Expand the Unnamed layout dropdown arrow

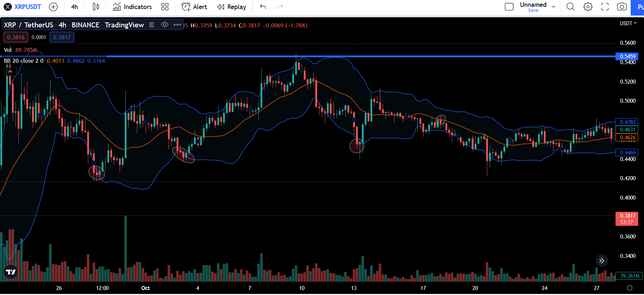pyautogui.click(x=554, y=7)
